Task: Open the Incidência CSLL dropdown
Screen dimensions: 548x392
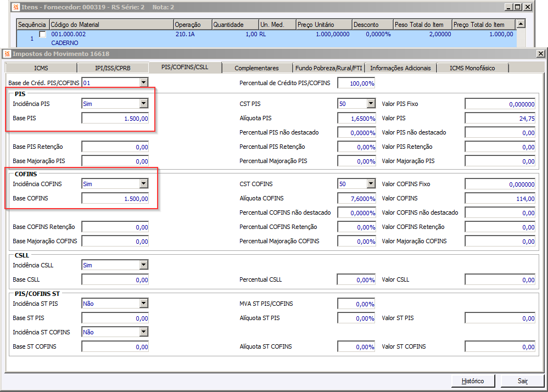Action: point(144,265)
